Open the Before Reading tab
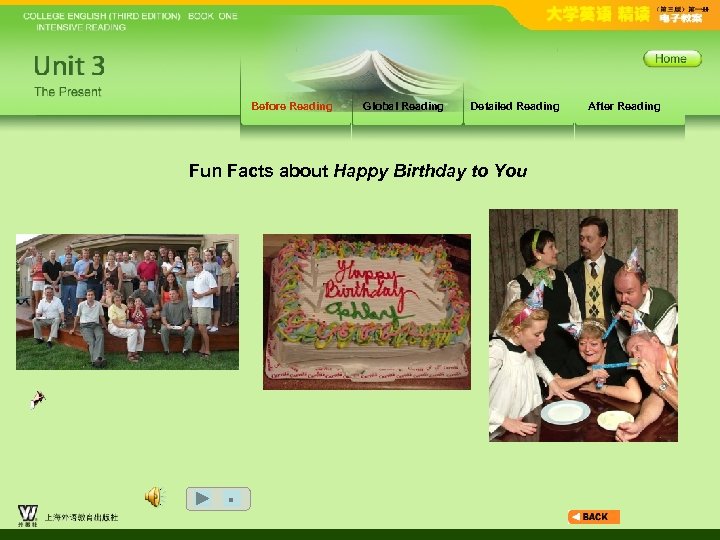The width and height of the screenshot is (720, 540). point(292,107)
